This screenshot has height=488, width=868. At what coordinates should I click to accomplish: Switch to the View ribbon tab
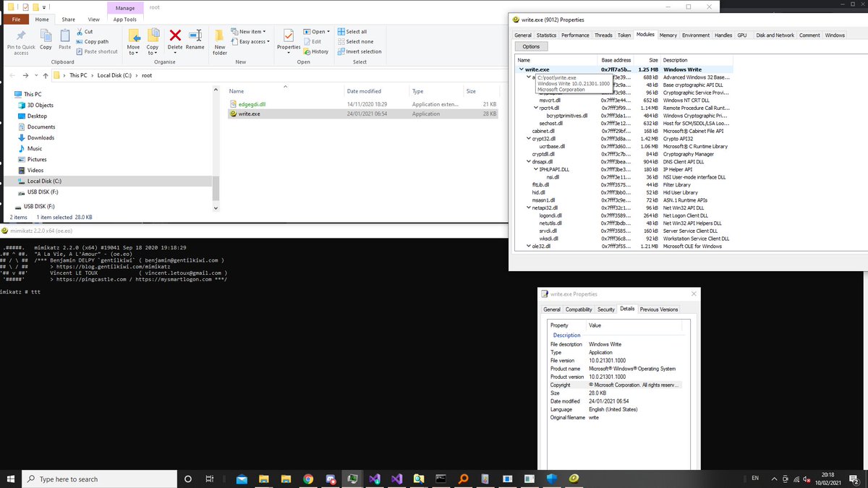93,20
